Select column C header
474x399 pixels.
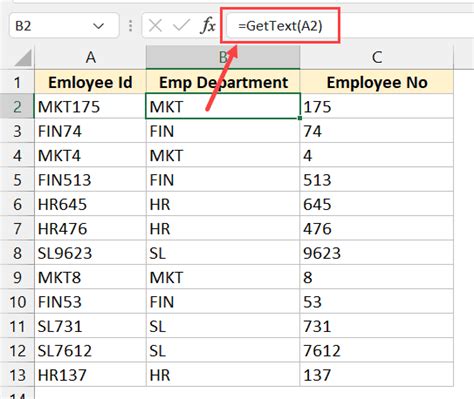[377, 57]
